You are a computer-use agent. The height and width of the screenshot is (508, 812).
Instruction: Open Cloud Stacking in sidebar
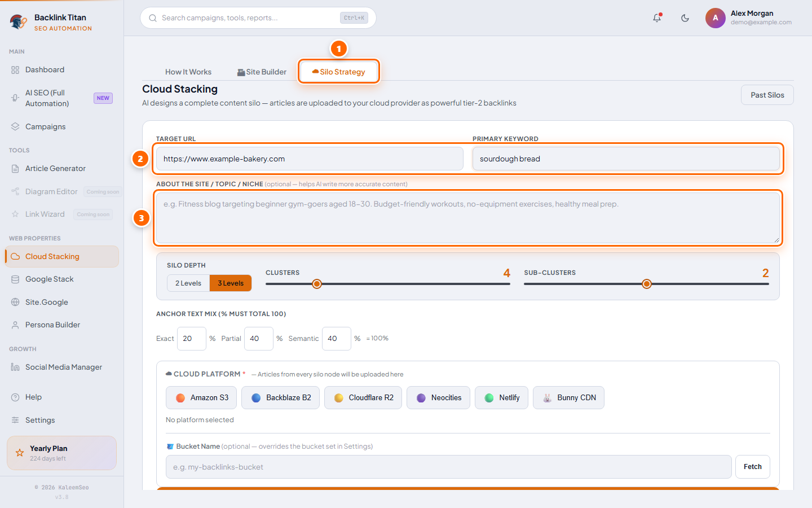[62, 256]
